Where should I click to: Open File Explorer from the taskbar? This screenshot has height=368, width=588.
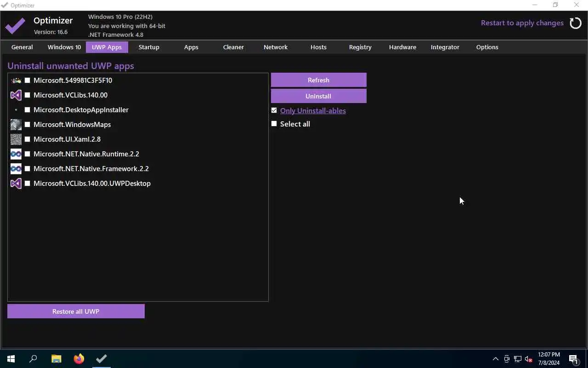[56, 359]
